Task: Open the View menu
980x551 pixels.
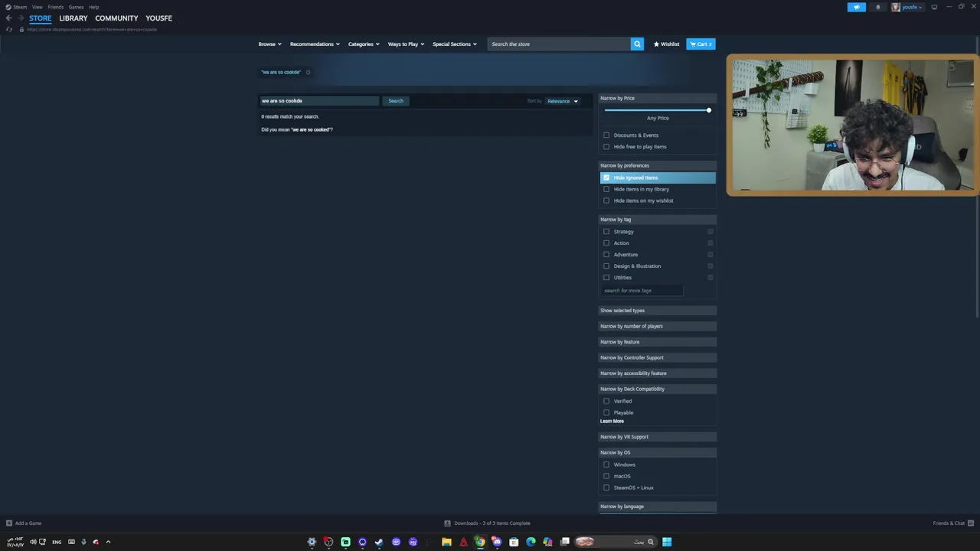Action: [x=37, y=7]
